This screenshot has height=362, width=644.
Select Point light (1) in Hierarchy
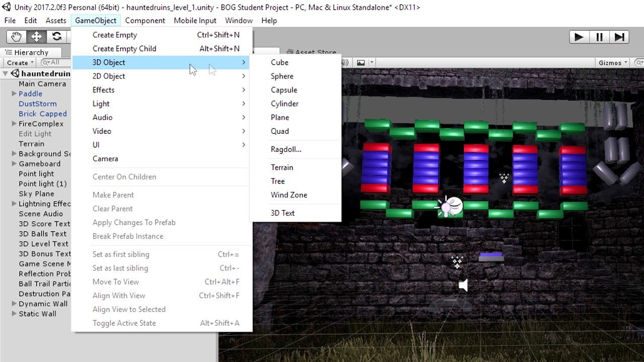click(43, 184)
